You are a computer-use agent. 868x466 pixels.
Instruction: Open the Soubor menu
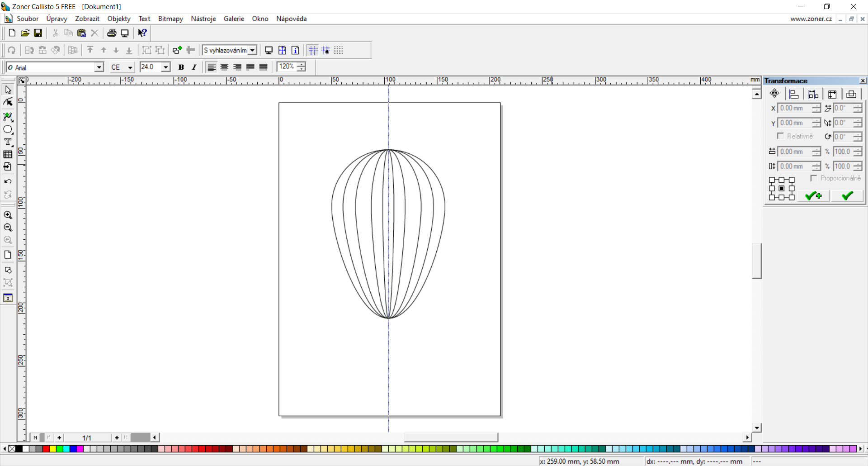[x=28, y=19]
